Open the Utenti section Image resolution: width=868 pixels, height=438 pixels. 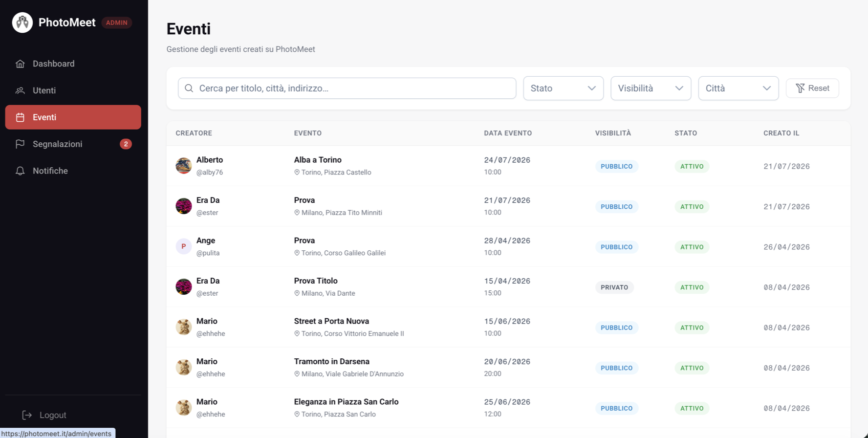tap(73, 90)
